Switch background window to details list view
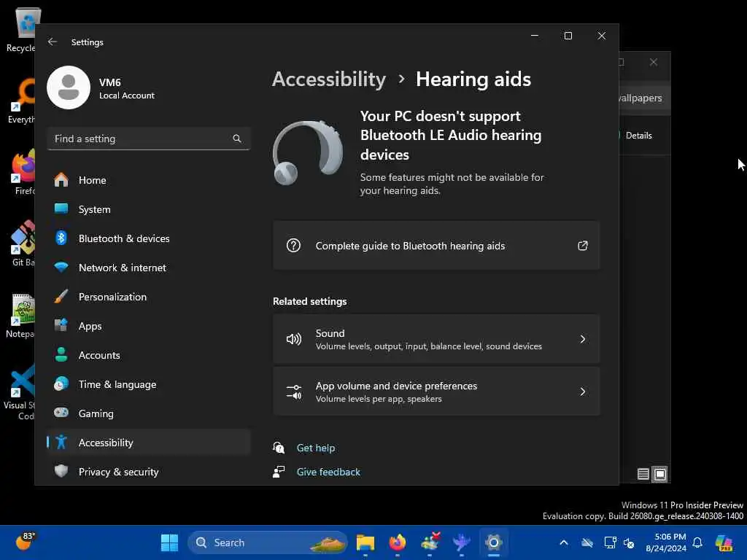 pos(643,474)
